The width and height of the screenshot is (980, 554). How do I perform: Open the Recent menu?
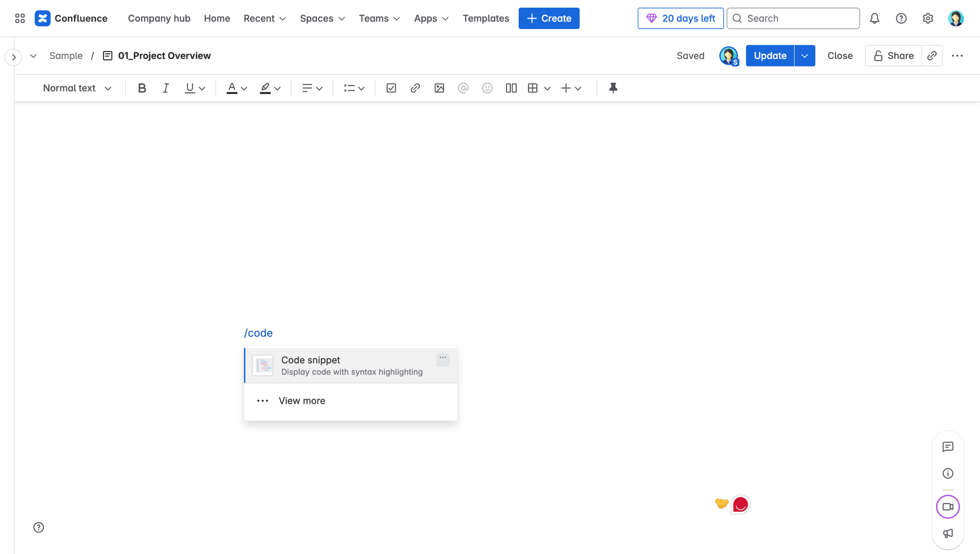[265, 18]
